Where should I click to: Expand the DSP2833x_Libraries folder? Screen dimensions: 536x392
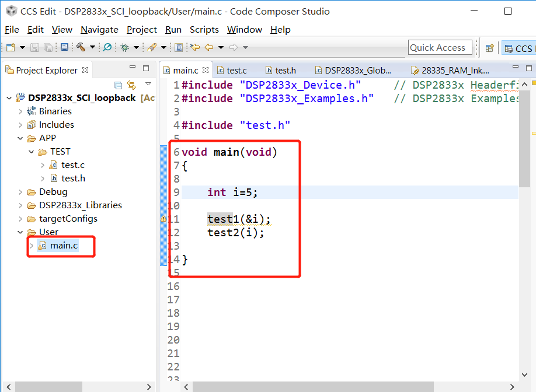pyautogui.click(x=20, y=205)
